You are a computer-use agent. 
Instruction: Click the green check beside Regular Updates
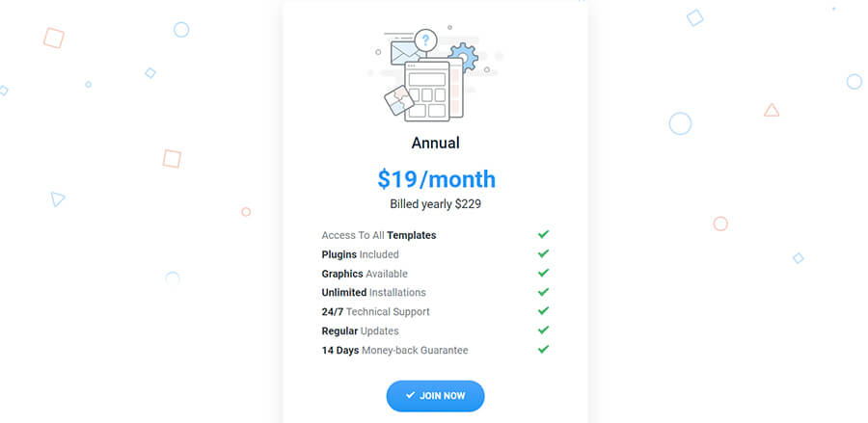(x=543, y=330)
